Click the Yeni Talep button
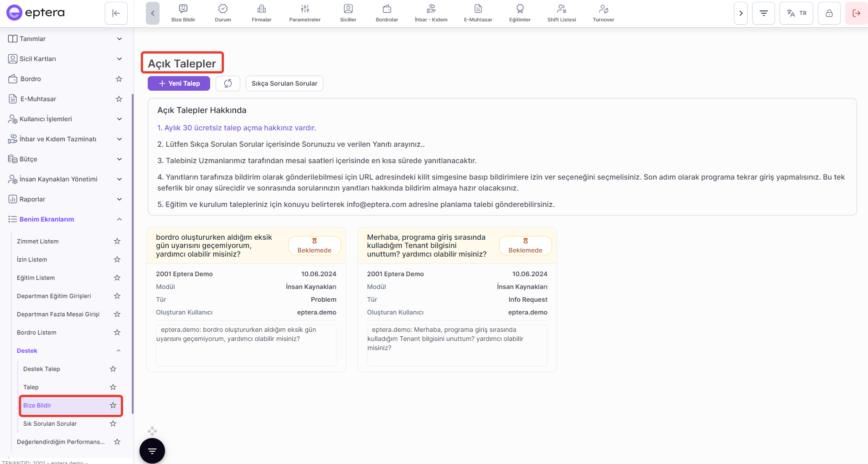Viewport: 868px width, 464px height. 179,83
